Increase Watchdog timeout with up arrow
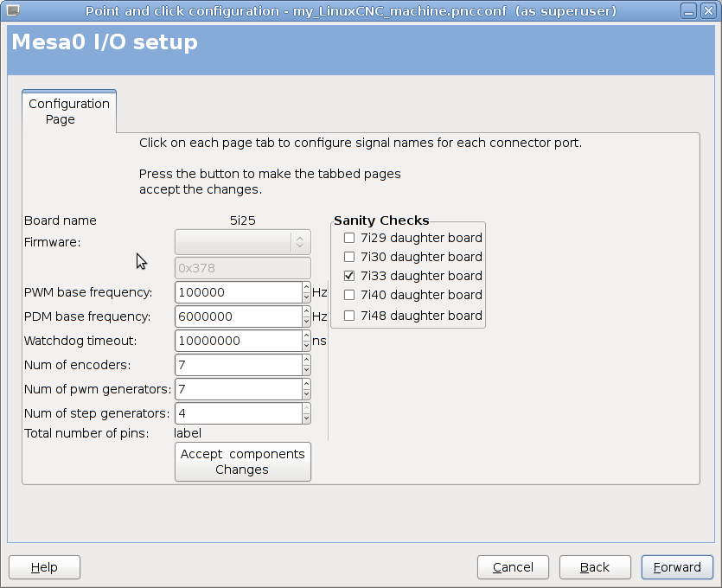722x588 pixels. point(307,336)
